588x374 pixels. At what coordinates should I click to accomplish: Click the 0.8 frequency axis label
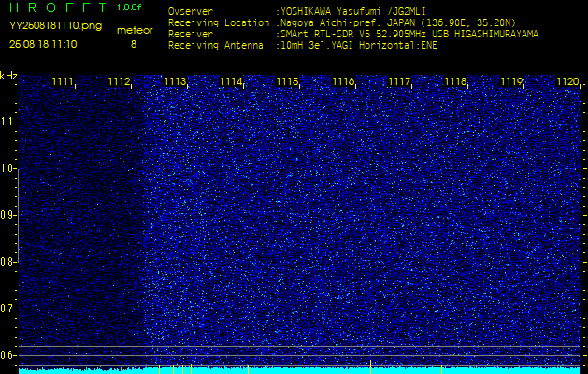[x=7, y=262]
